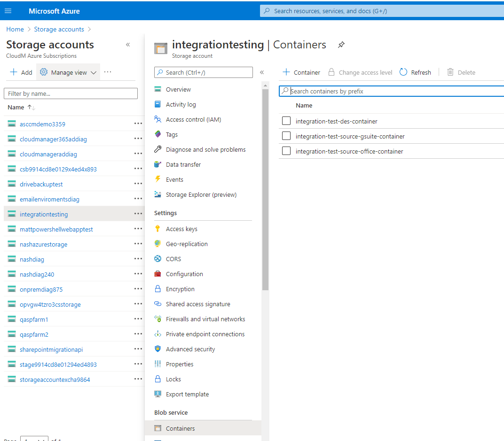
Task: Open Access control (IAM)
Action: (x=193, y=119)
